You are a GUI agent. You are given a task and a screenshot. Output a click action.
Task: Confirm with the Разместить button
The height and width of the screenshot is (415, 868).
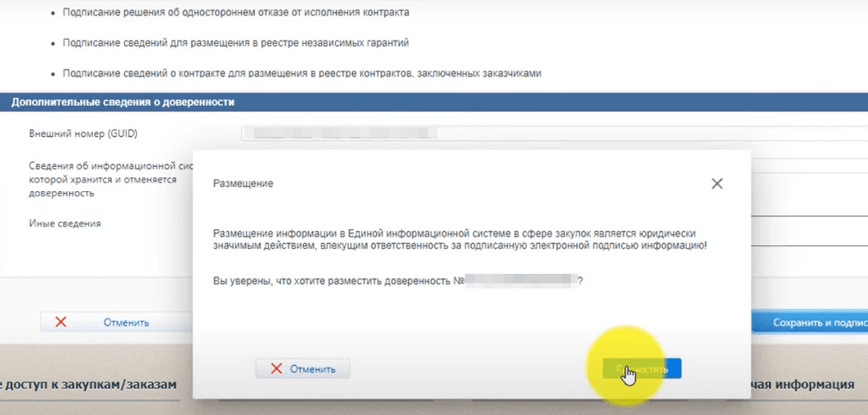tap(642, 369)
